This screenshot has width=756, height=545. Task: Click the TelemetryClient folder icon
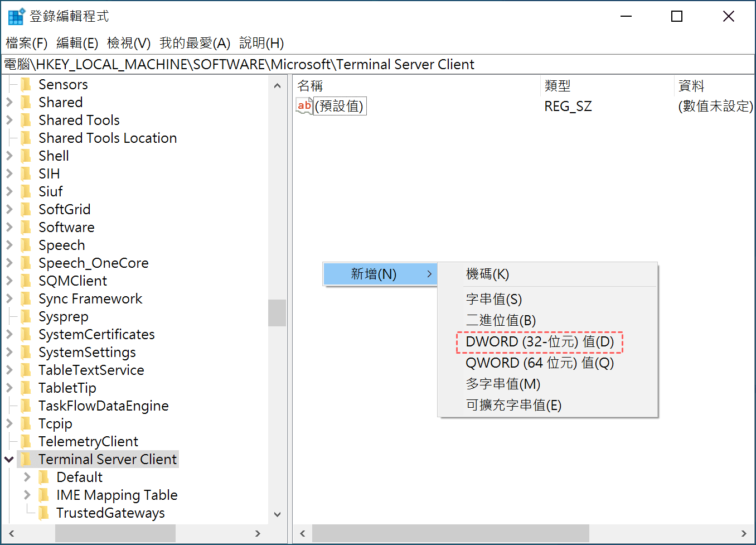(26, 442)
